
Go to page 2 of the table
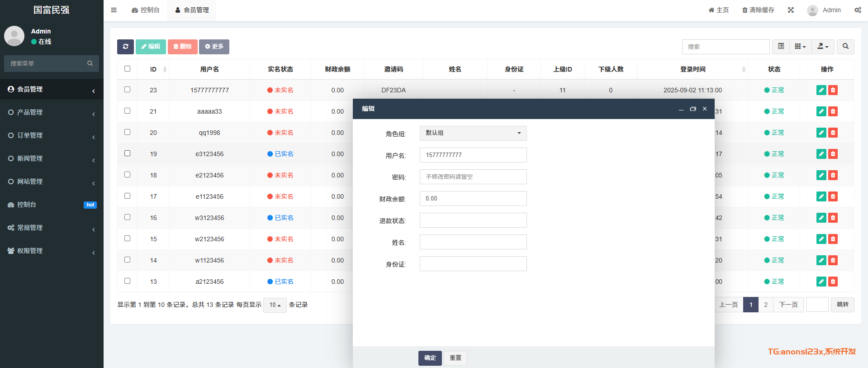pos(765,305)
